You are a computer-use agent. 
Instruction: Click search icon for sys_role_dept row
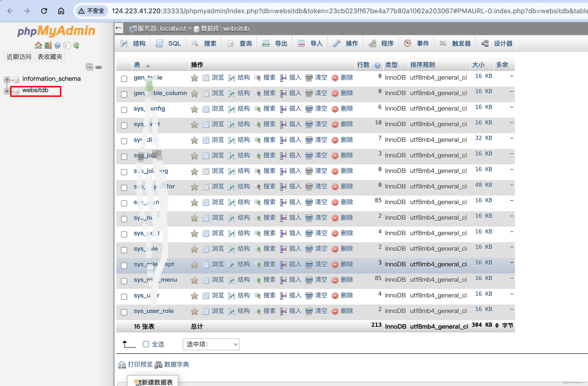click(257, 265)
